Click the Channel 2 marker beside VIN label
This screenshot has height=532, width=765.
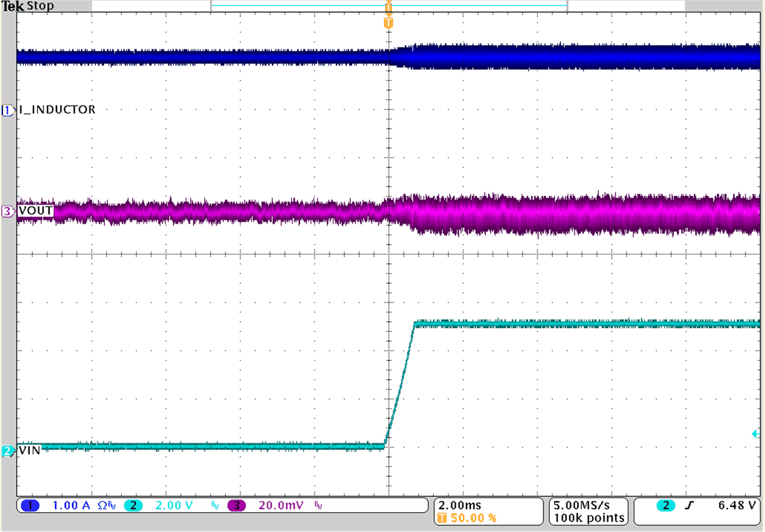tap(6, 450)
